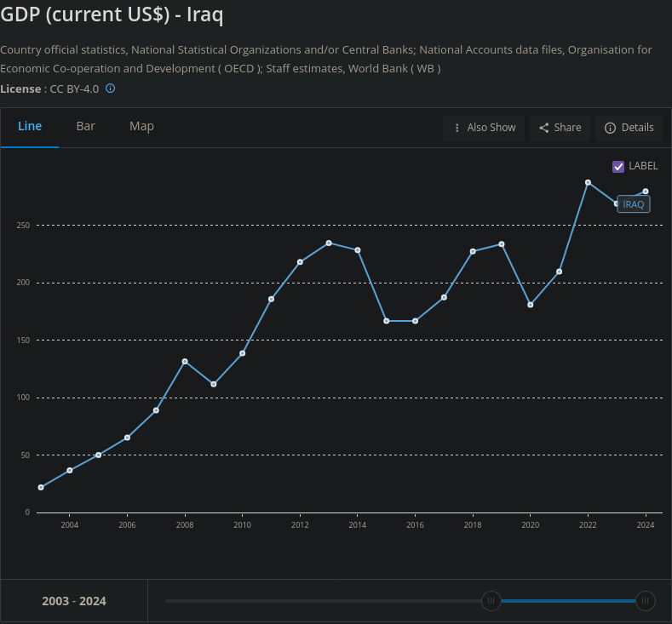Click the 2013 data point on chart

pos(329,243)
